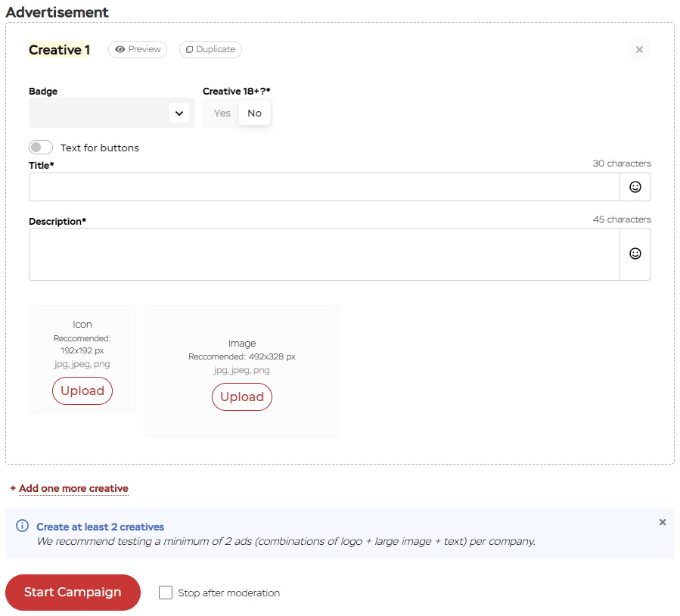Duplicate Creative 1 using the Duplicate button
Screen dimensions: 680x616
(x=210, y=49)
